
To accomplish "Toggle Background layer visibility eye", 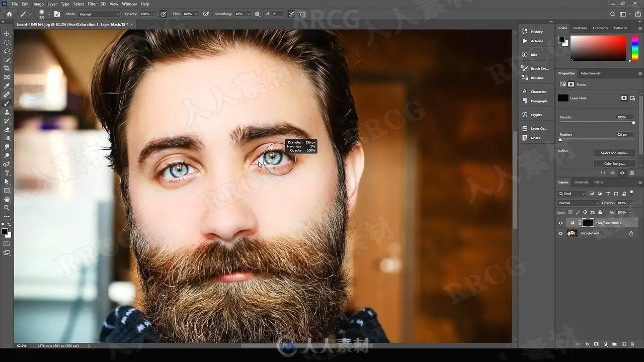I will point(560,233).
